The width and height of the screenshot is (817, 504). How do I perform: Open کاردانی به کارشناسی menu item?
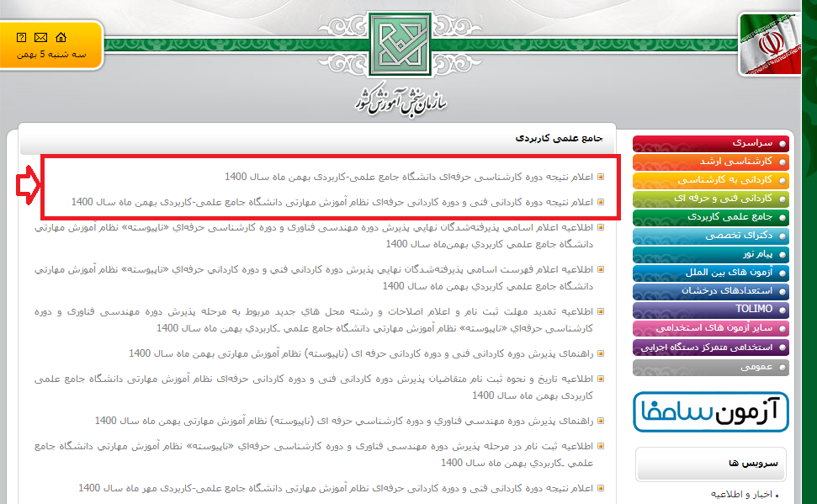click(x=711, y=180)
